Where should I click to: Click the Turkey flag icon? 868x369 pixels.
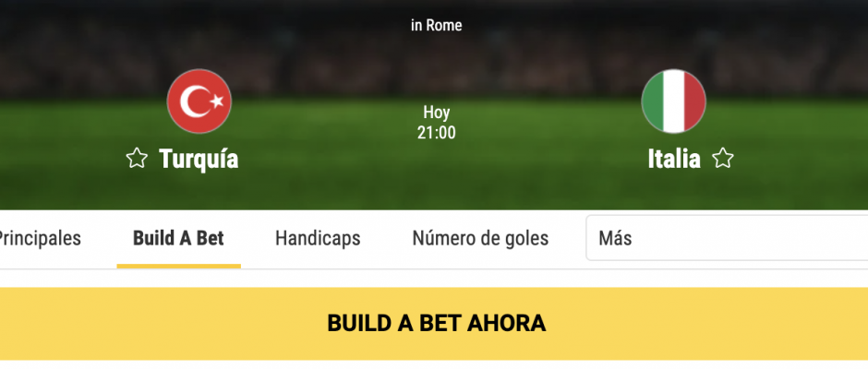click(199, 101)
